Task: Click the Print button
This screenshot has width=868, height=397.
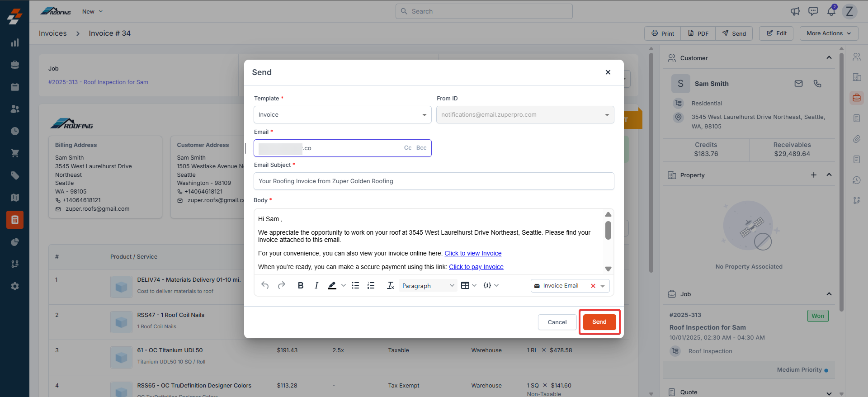Action: click(x=663, y=33)
